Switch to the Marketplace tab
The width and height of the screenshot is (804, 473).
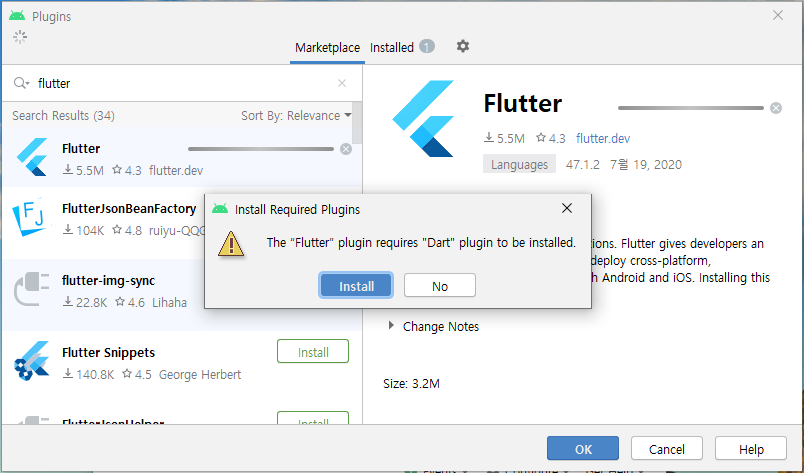point(327,48)
